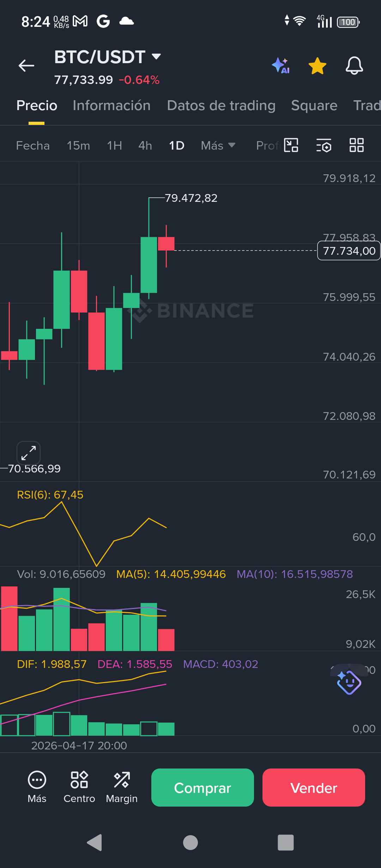
Task: Expand chart to fullscreen
Action: 29,453
